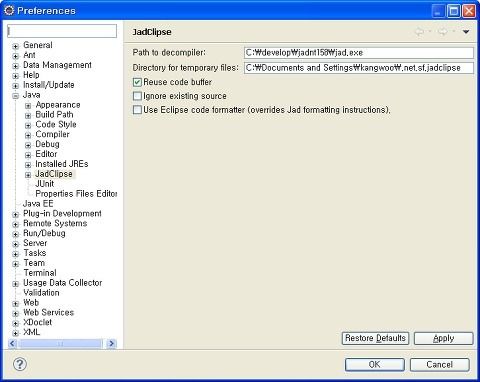Viewport: 480px width, 382px height.
Task: Select JUnit in the preferences tree
Action: (x=45, y=184)
